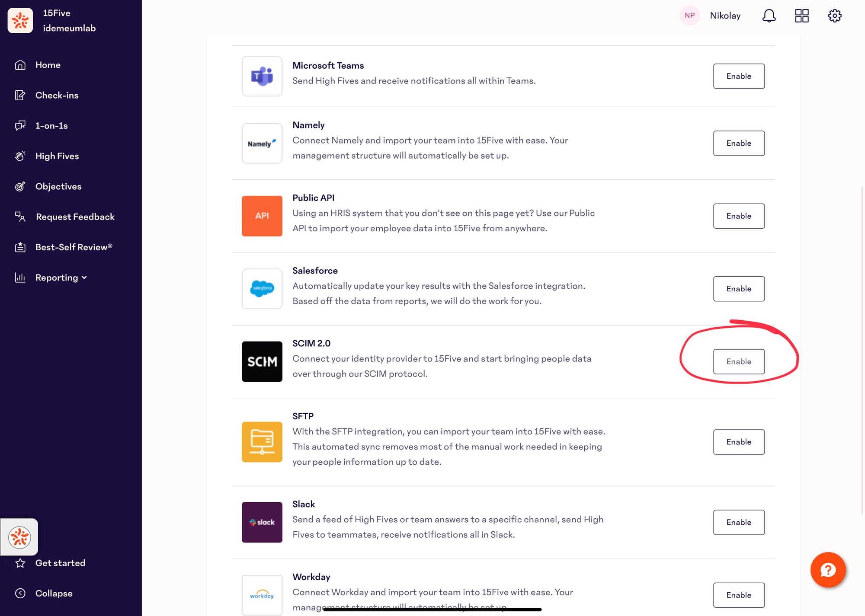Screen dimensions: 865x616
Task: Click the Workday logo tile
Action: (262, 595)
